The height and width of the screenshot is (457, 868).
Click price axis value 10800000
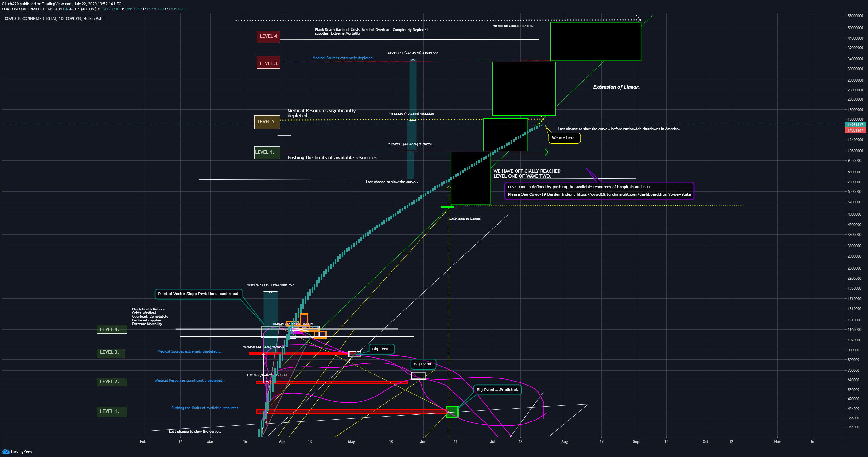tap(855, 151)
